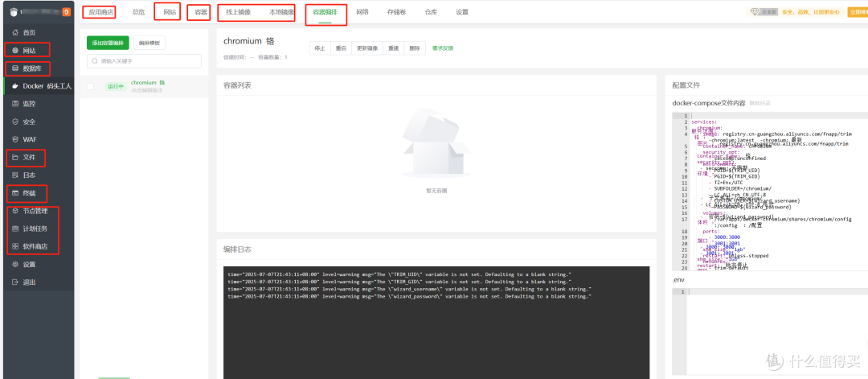Click the 删除 button for chromium
Viewport: 868px width, 379px height.
point(415,48)
